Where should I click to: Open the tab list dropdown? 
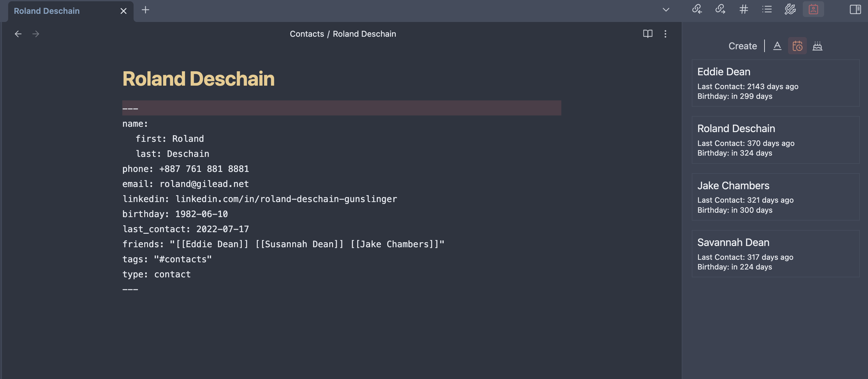665,9
